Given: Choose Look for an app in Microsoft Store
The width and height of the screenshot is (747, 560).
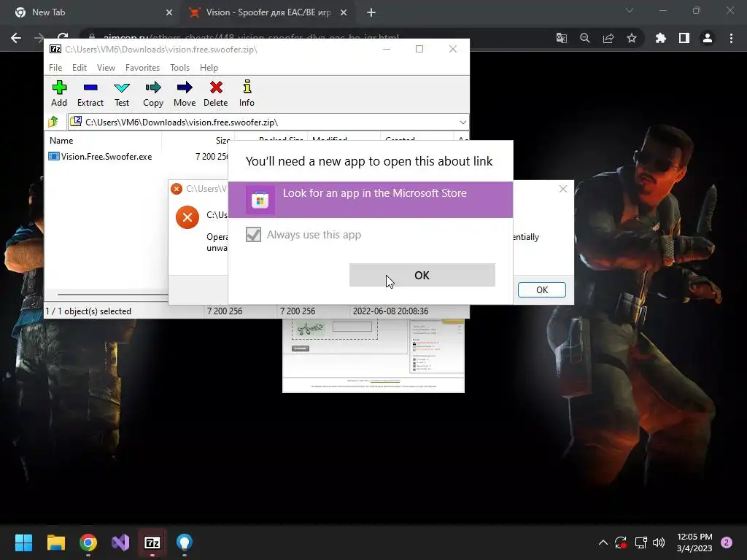Looking at the screenshot, I should pos(370,200).
